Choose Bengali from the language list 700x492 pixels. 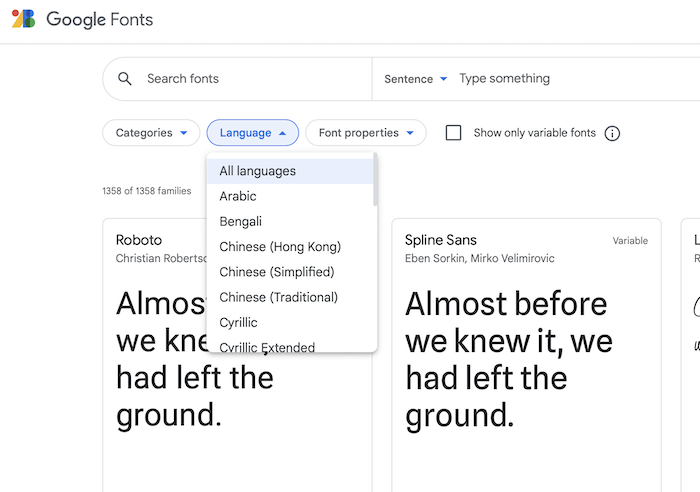pyautogui.click(x=290, y=221)
